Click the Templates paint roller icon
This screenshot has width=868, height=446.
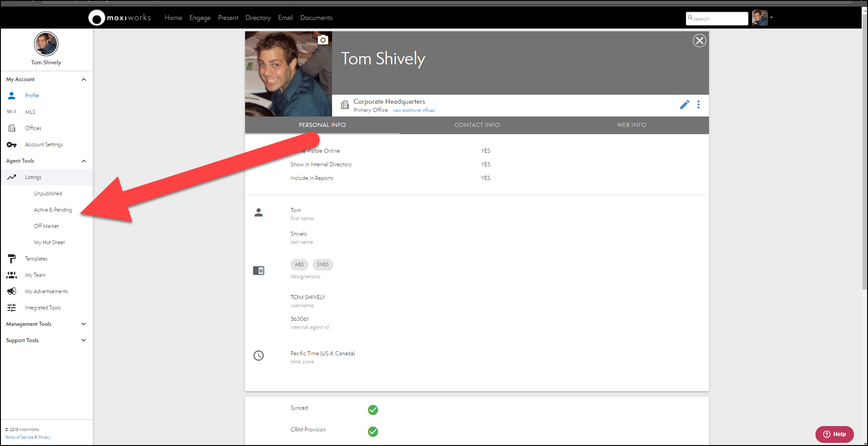click(x=12, y=259)
